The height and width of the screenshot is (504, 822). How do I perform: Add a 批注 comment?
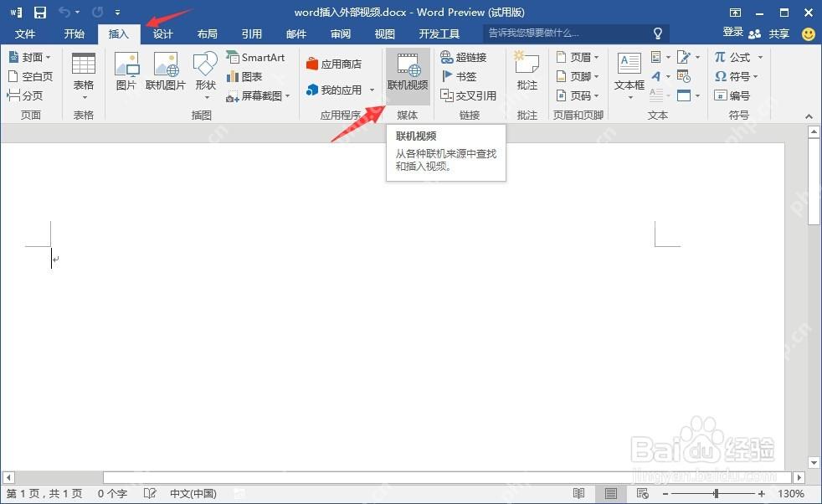pos(527,71)
